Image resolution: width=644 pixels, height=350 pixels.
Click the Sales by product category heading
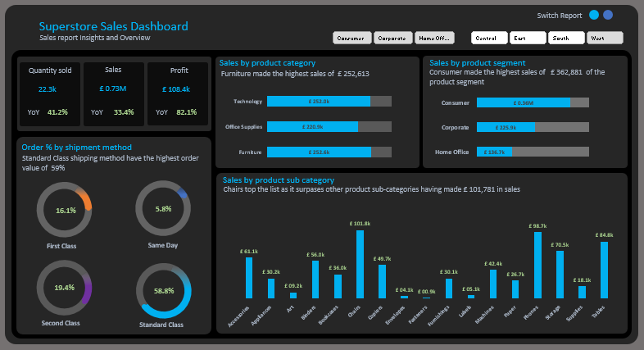(267, 63)
